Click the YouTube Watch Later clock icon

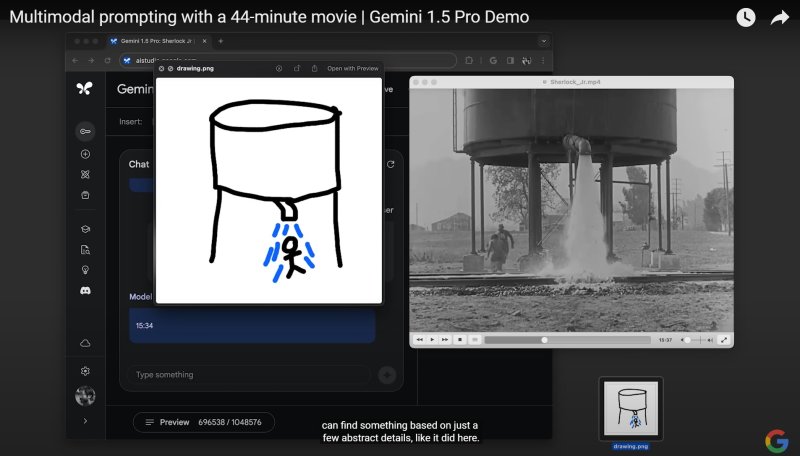tap(746, 17)
